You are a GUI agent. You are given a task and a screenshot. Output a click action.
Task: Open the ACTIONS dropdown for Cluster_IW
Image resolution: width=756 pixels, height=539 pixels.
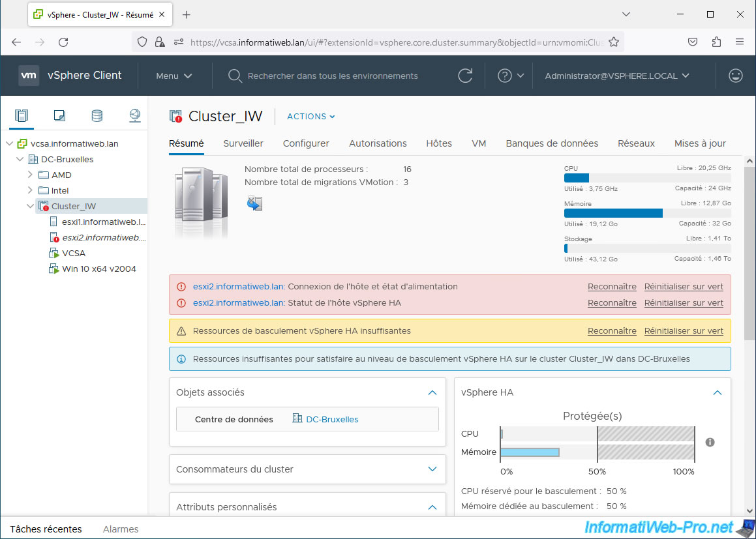[311, 117]
